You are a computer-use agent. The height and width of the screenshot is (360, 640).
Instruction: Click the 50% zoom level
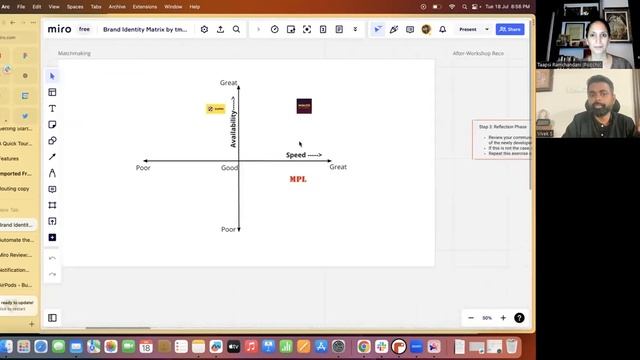click(x=487, y=318)
